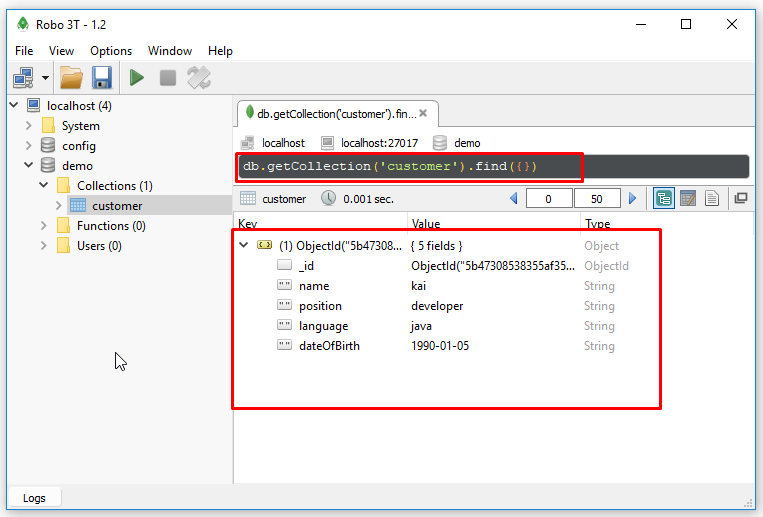Expand the config database node

[29, 146]
